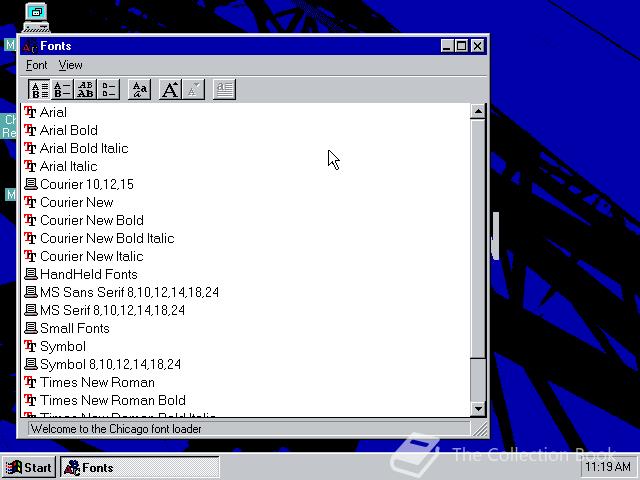This screenshot has width=640, height=480.
Task: Switch to the list view with details toolbar button
Action: coord(39,89)
